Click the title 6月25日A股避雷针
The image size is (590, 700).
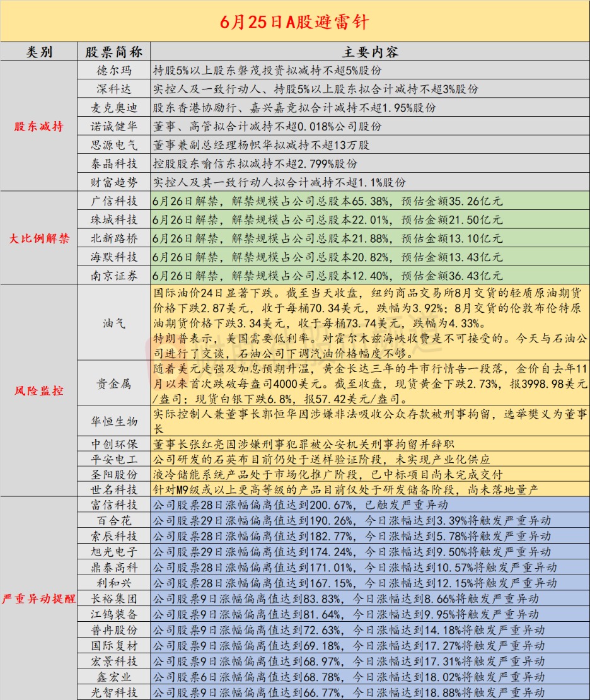[294, 21]
